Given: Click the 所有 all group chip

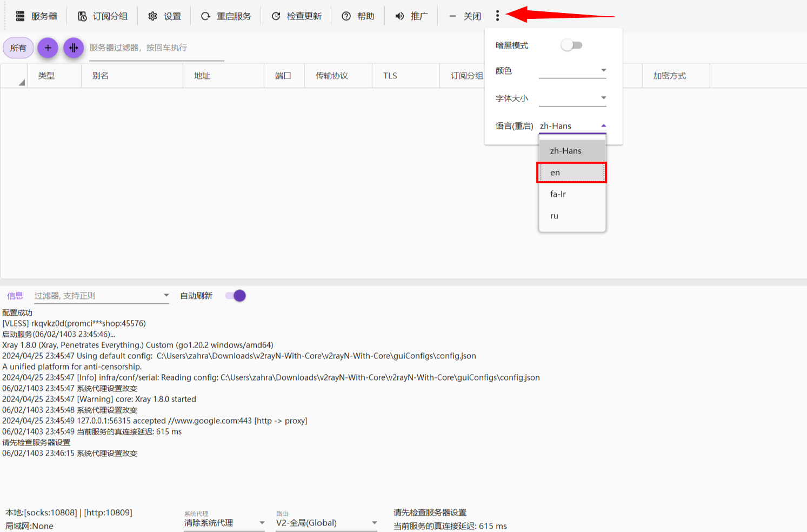Looking at the screenshot, I should [x=18, y=48].
